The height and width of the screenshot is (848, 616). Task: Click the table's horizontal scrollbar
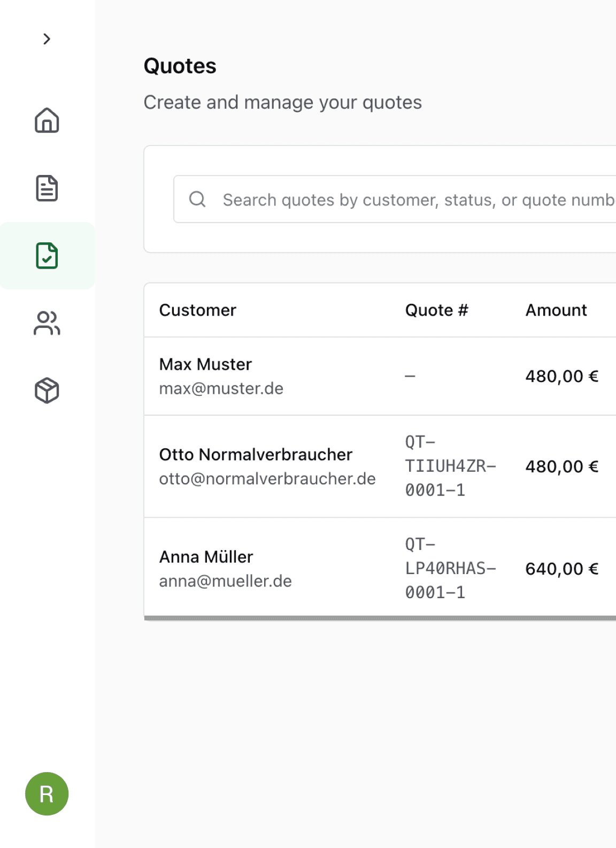pos(380,618)
